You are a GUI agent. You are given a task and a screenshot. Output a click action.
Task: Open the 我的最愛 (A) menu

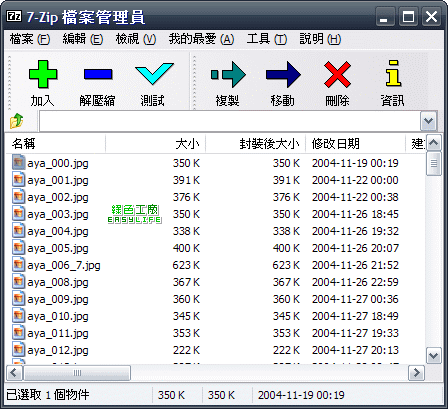click(x=201, y=39)
